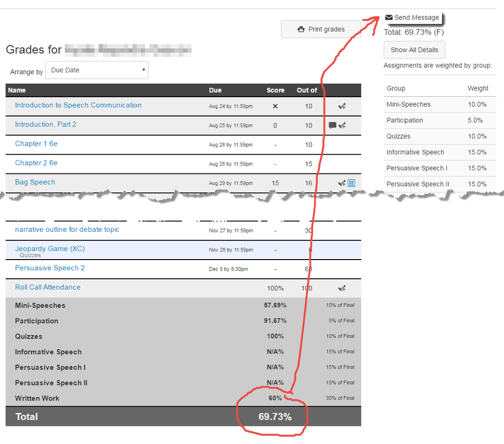Show scoring details icon for Bag Speech
The height and width of the screenshot is (444, 504).
(342, 183)
